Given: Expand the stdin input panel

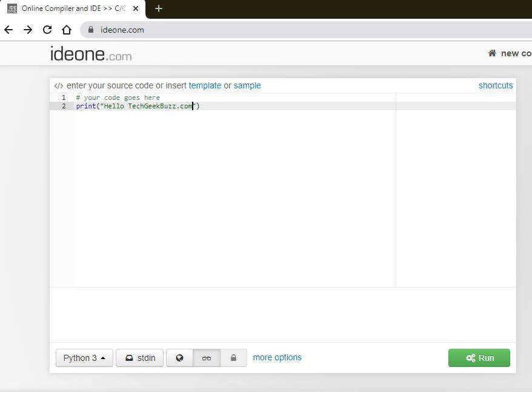Looking at the screenshot, I should (139, 358).
